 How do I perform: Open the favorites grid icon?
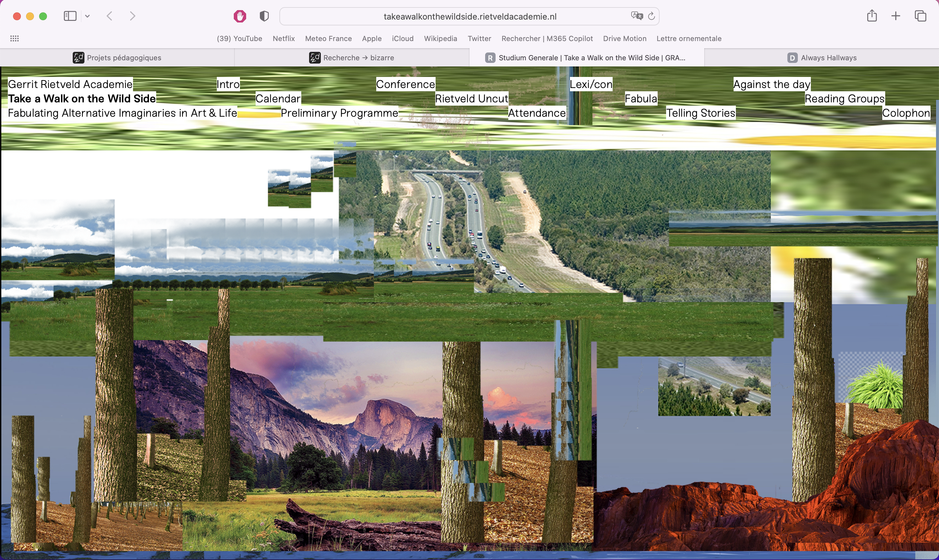coord(14,38)
